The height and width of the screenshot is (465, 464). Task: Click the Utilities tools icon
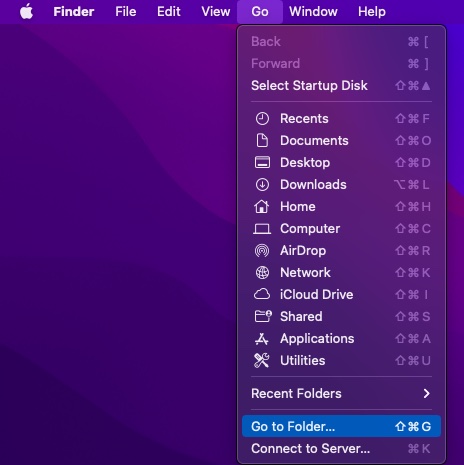pyautogui.click(x=262, y=360)
